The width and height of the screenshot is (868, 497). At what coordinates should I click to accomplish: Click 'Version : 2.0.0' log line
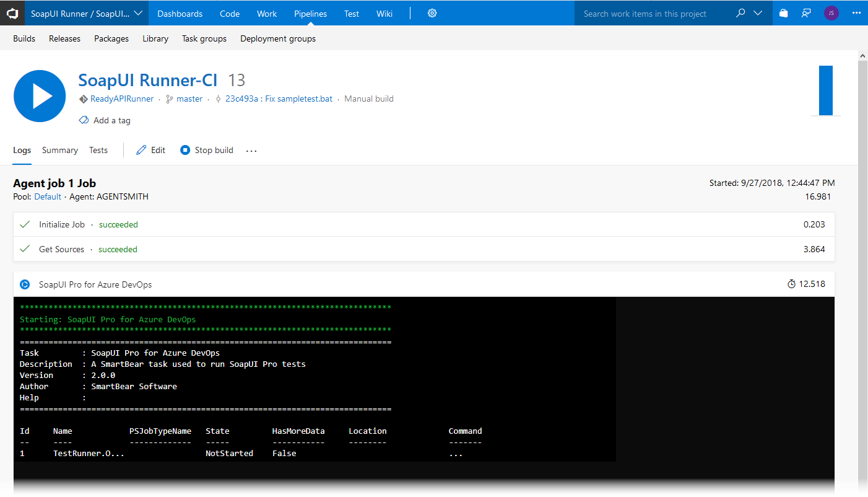tap(67, 375)
